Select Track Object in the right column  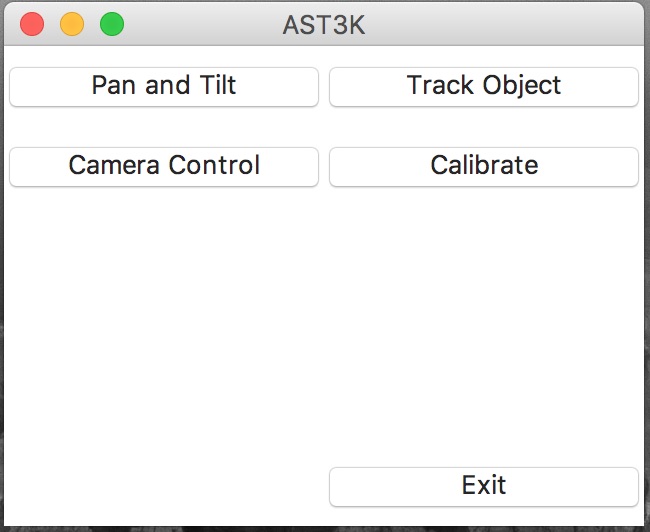484,86
